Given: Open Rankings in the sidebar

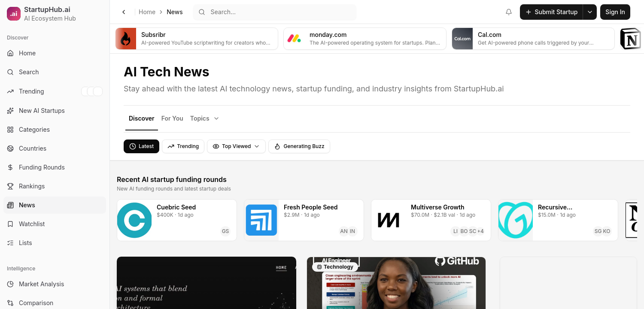Looking at the screenshot, I should [55, 186].
